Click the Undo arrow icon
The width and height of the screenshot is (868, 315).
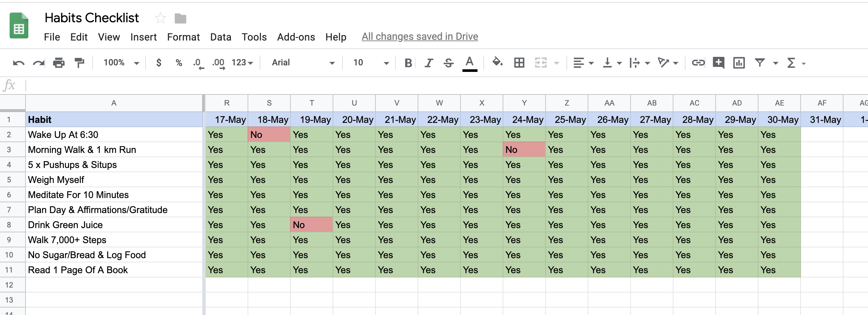coord(19,63)
